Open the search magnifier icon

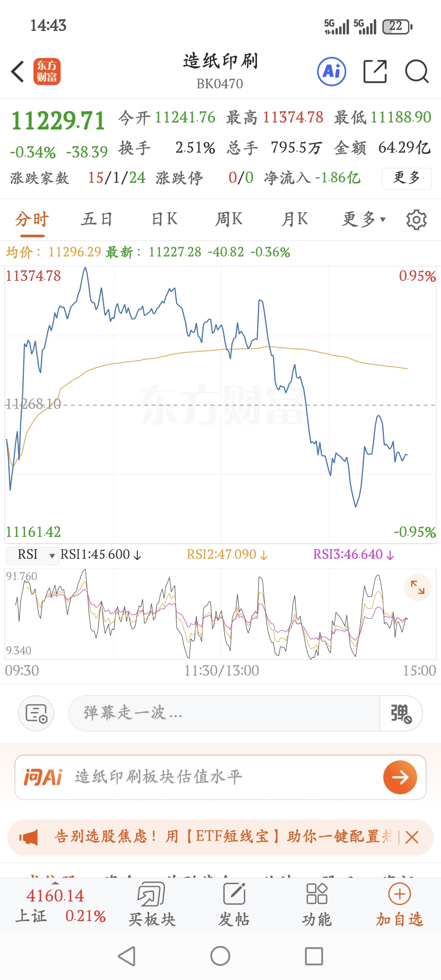[x=417, y=71]
